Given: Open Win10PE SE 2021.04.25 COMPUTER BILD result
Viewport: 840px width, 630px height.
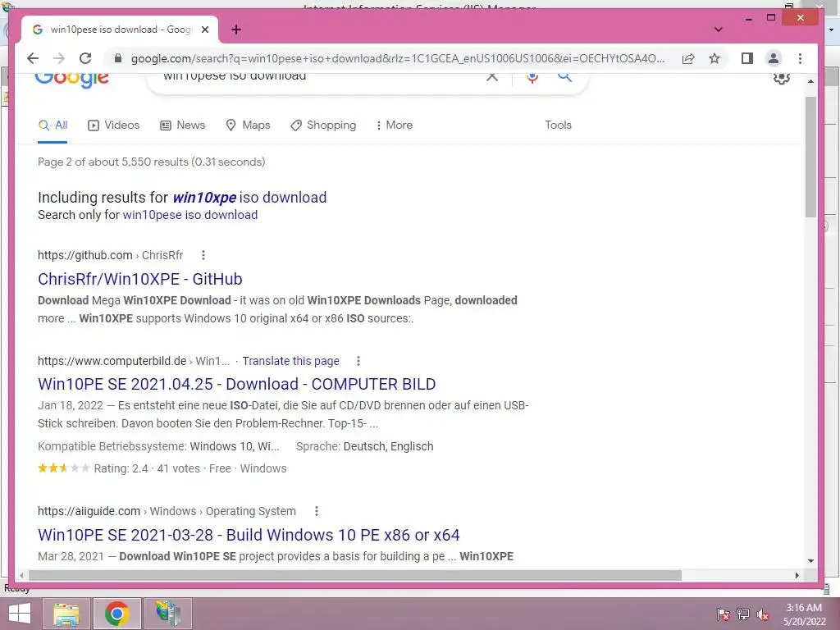Looking at the screenshot, I should tap(237, 384).
